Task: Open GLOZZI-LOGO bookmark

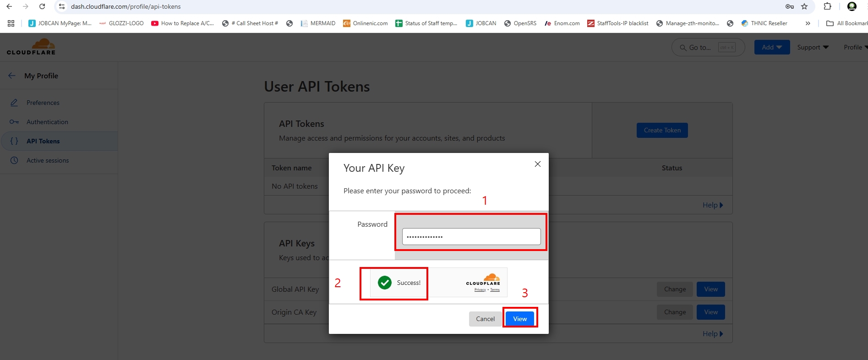Action: click(x=121, y=23)
